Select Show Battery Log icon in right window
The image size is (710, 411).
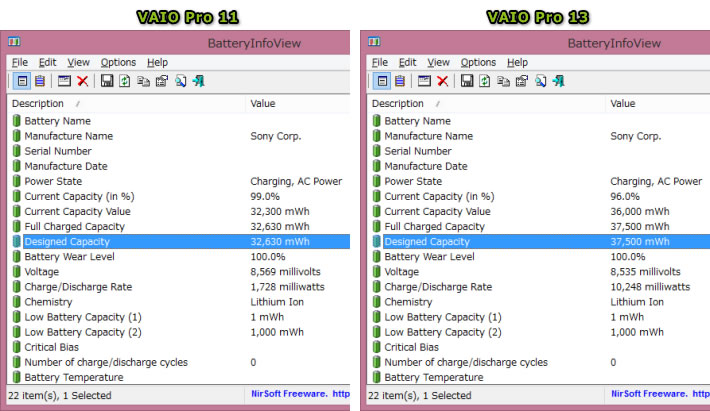tap(400, 81)
